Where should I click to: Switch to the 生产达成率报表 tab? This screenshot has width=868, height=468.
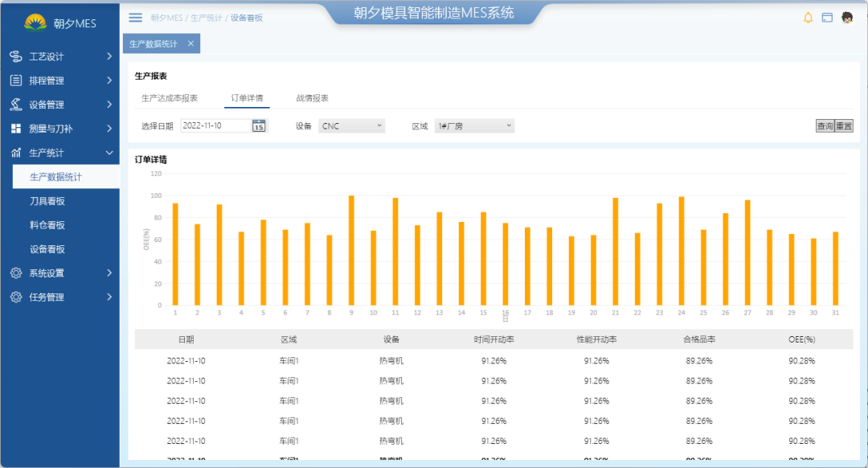pyautogui.click(x=170, y=97)
